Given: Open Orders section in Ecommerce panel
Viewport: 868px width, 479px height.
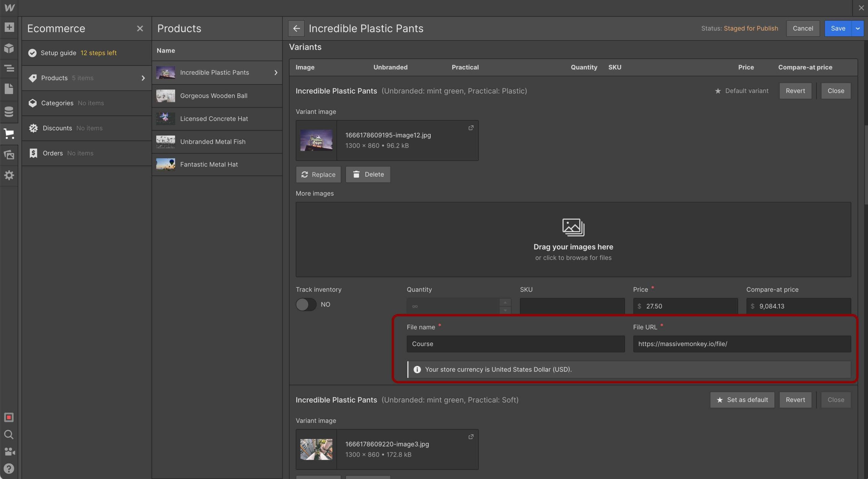Looking at the screenshot, I should pos(53,153).
